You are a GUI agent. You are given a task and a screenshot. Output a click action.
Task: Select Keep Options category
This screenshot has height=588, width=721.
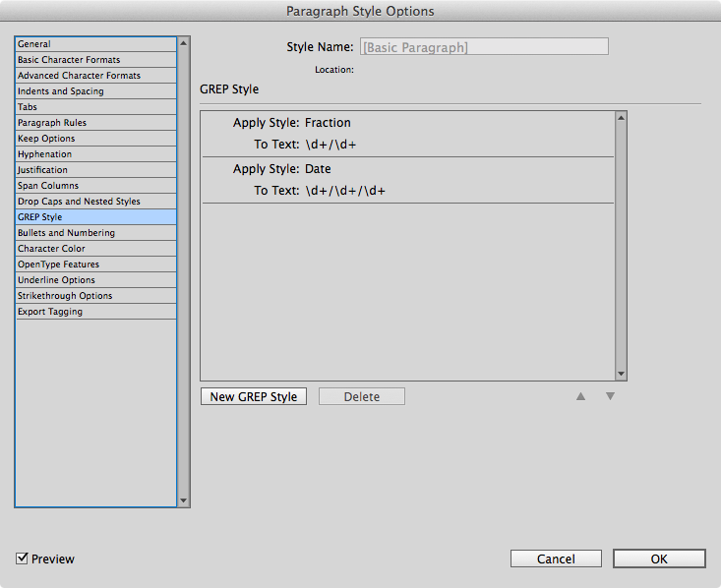(x=95, y=139)
